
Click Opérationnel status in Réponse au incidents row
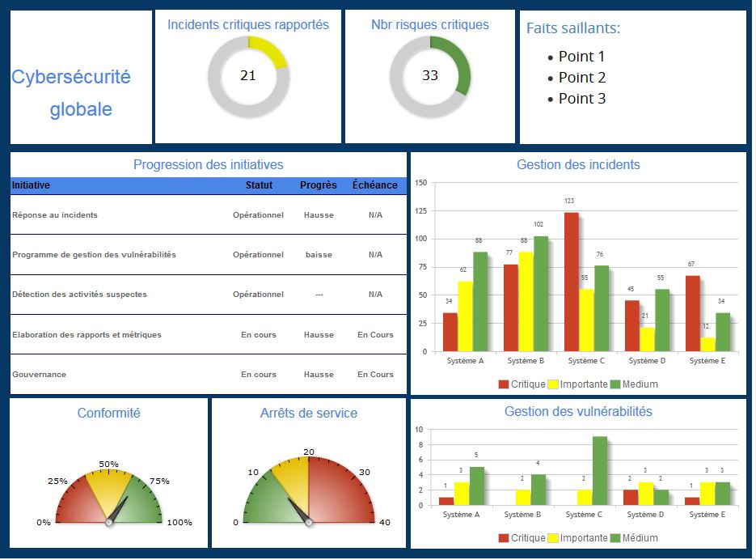coord(259,214)
